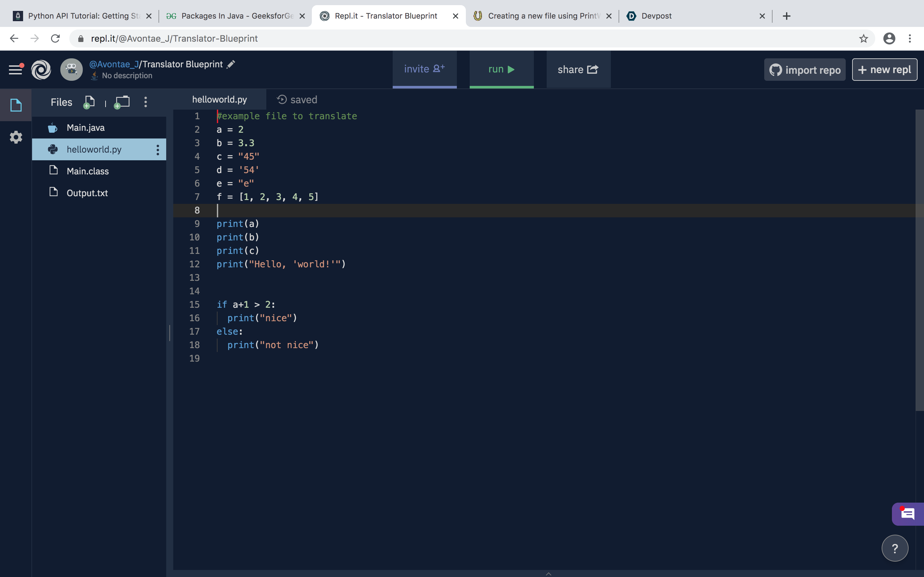924x577 pixels.
Task: Click the import repo button
Action: tap(805, 70)
